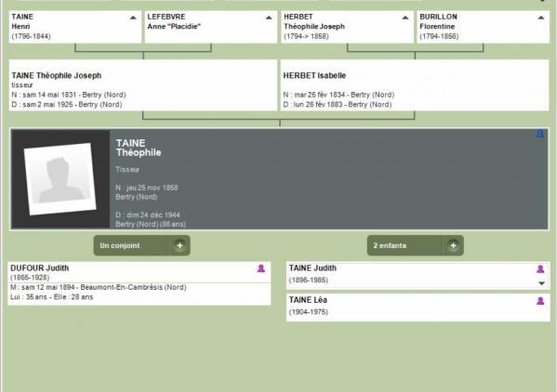Screen dimensions: 557x392
Task: Expand TAINE Judith's descendants arrow
Action: (x=541, y=283)
